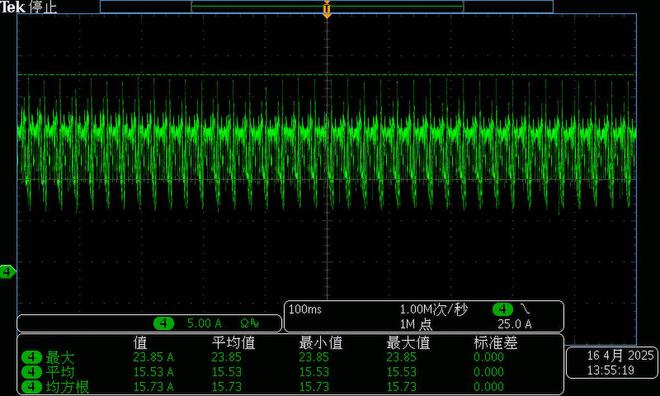Viewport: 660px width, 396px height.
Task: Click the 停止 acquisition status indicator
Action: tap(43, 7)
